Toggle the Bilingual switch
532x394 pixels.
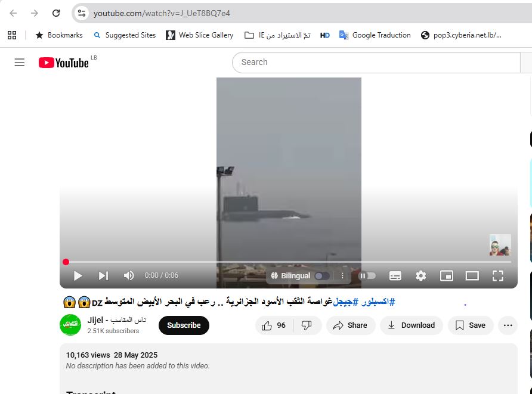click(x=322, y=276)
